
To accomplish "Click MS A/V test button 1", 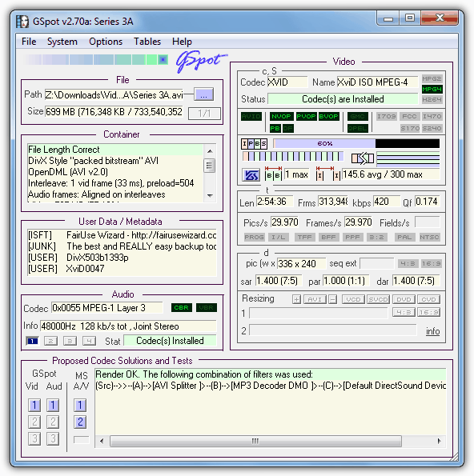I will click(x=80, y=405).
